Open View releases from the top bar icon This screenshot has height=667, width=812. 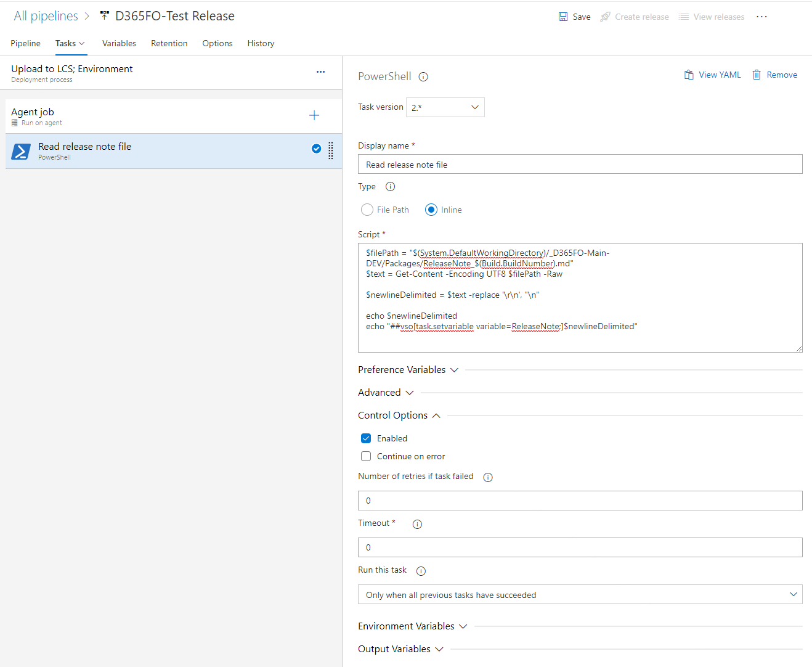tap(683, 17)
